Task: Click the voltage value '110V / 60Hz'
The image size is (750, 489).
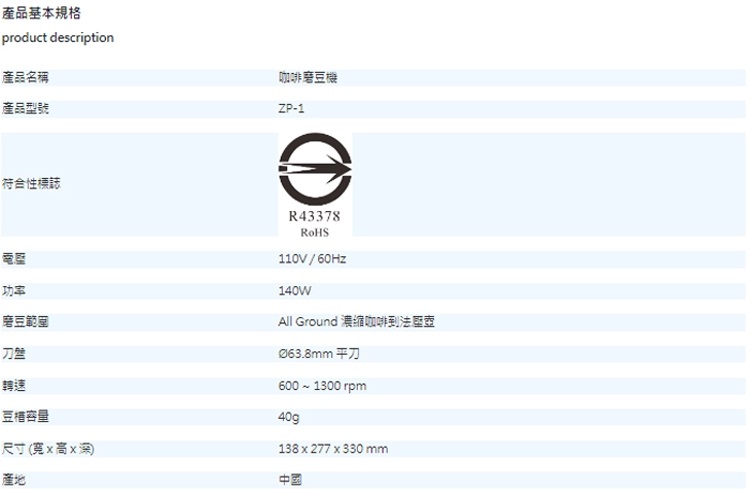Action: [x=312, y=259]
